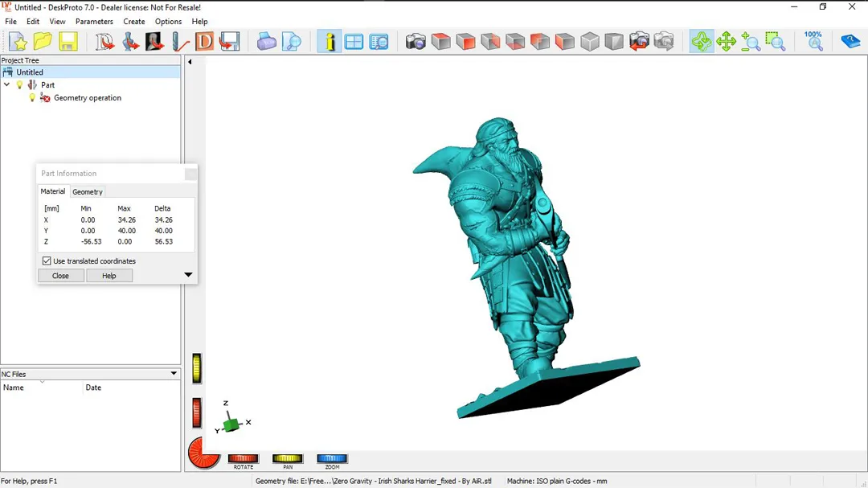Open the Parameters menu
868x488 pixels.
pos(94,22)
